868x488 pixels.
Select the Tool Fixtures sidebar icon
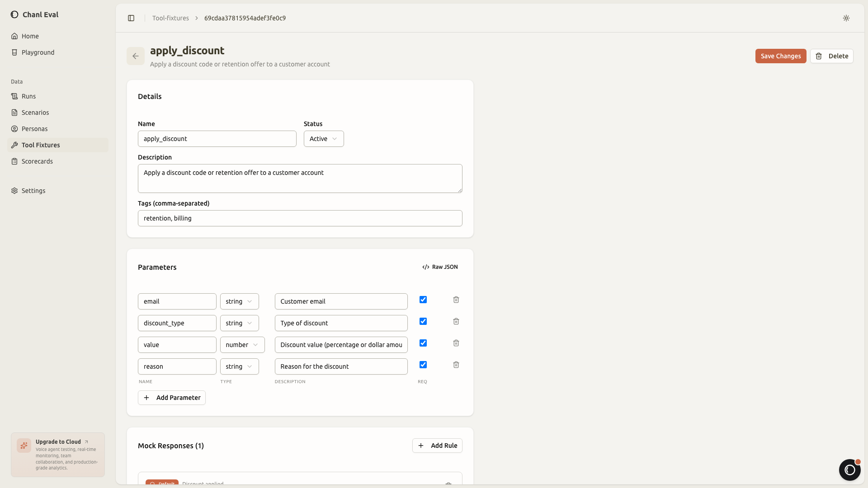coord(14,145)
